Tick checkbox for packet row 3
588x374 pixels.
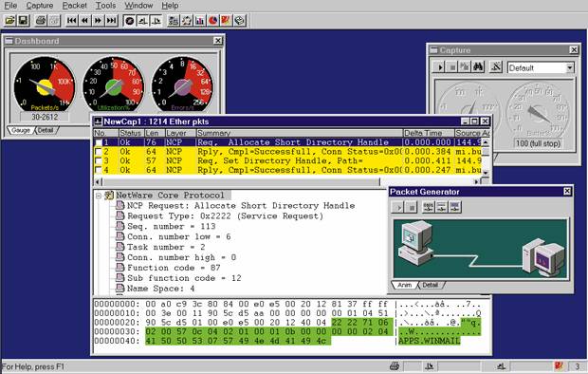99,161
